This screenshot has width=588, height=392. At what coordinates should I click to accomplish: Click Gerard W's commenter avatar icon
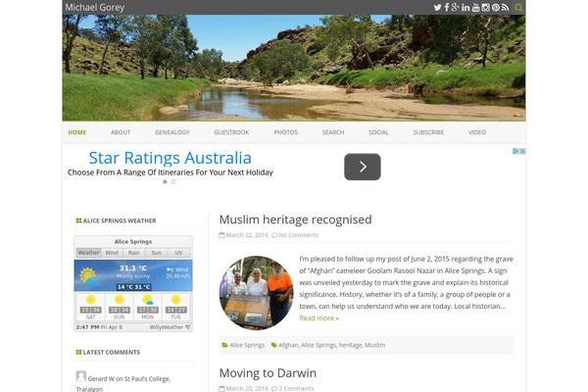click(x=81, y=376)
